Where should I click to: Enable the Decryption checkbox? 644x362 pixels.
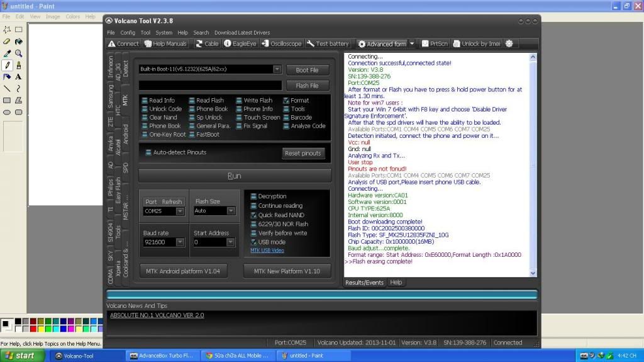point(253,196)
